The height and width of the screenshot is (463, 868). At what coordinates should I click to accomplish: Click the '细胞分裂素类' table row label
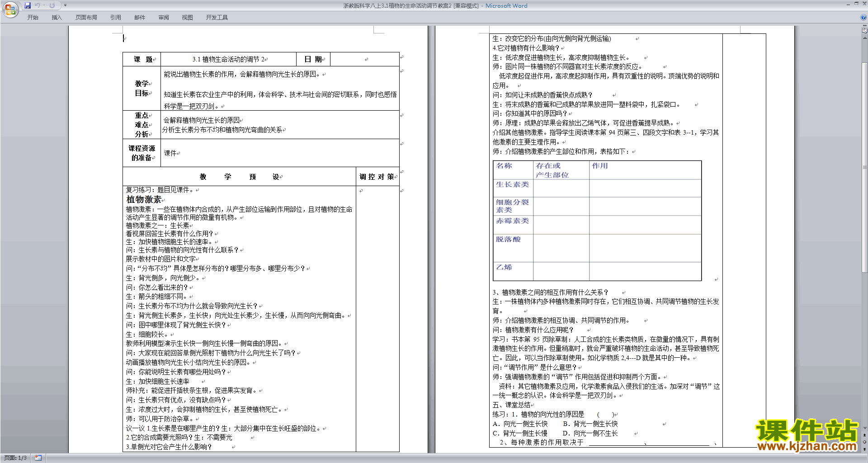tap(512, 206)
